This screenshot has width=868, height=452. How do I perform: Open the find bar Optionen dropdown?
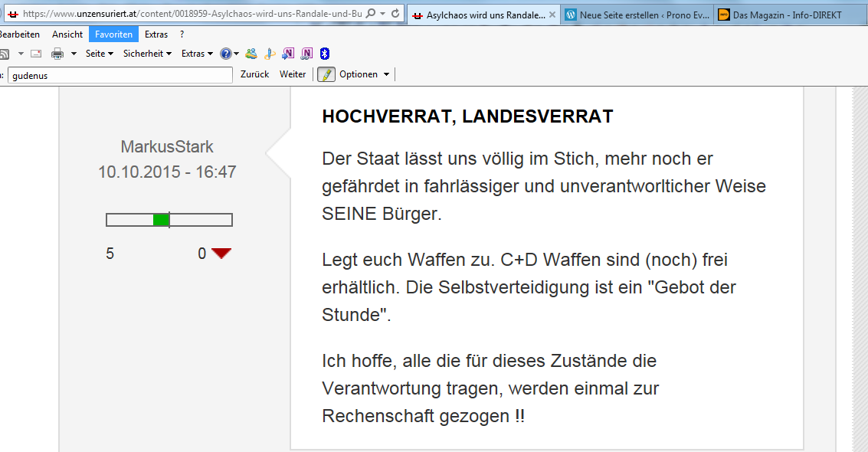pyautogui.click(x=364, y=74)
